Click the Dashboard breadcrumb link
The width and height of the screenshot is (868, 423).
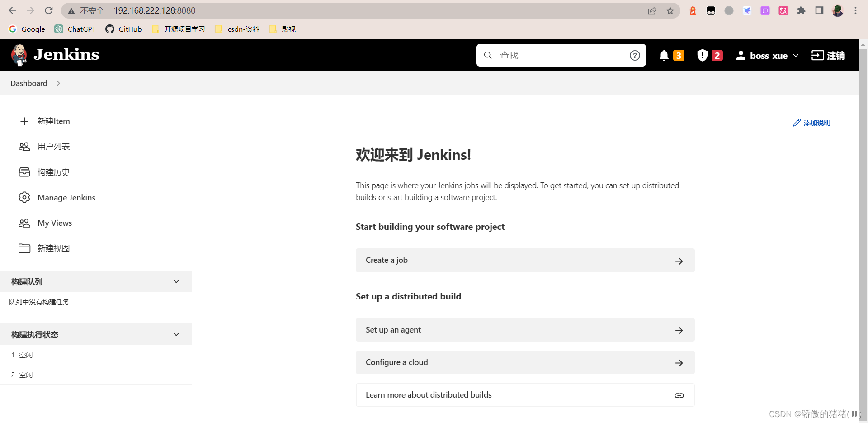pos(29,83)
